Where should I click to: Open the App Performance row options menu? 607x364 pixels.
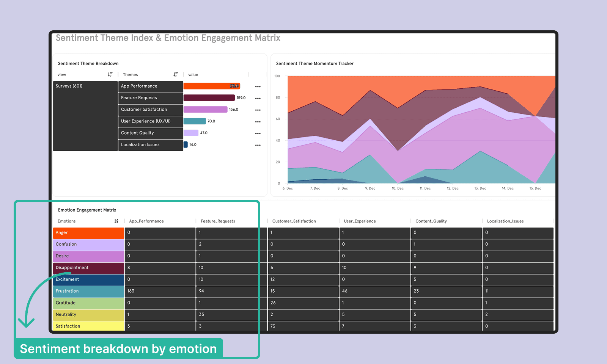(258, 86)
